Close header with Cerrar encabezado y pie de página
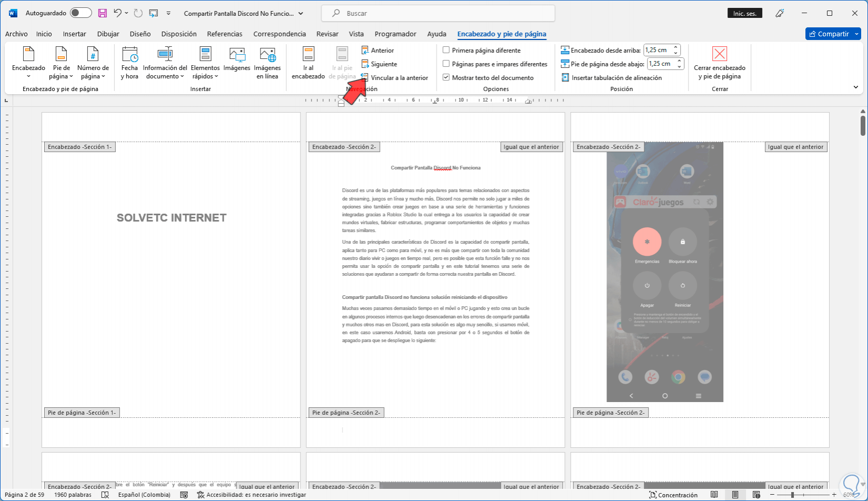 click(720, 63)
